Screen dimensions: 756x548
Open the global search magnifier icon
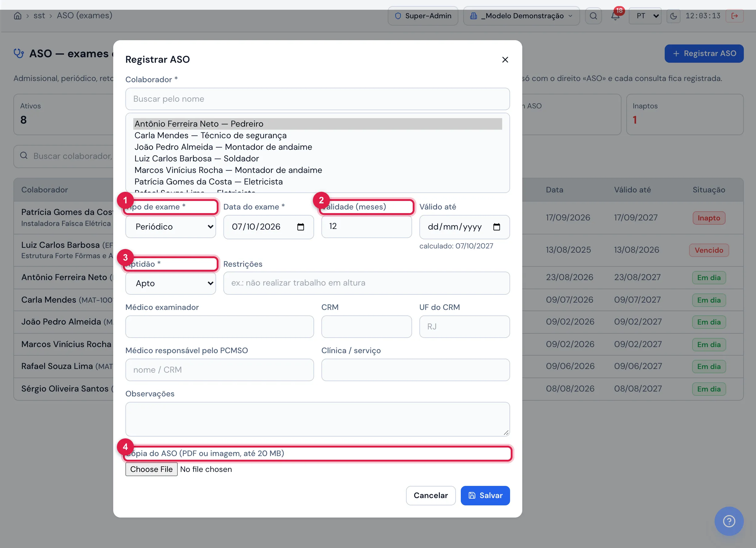click(593, 16)
